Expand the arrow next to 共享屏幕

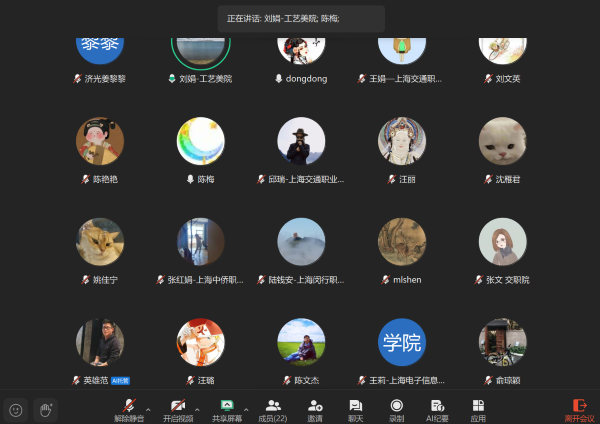point(247,410)
